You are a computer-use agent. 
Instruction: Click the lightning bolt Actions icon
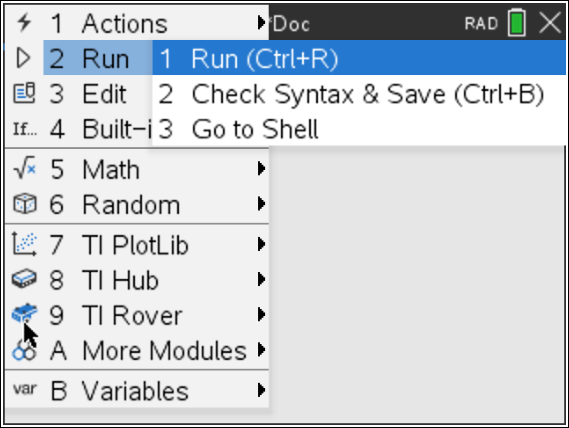click(x=24, y=23)
